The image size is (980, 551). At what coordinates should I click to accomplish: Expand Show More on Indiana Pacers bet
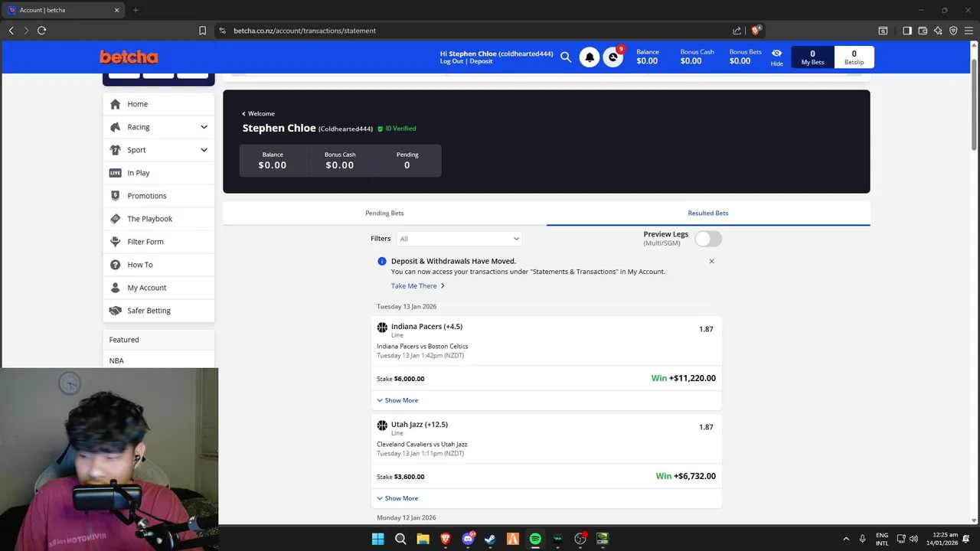[x=397, y=400]
